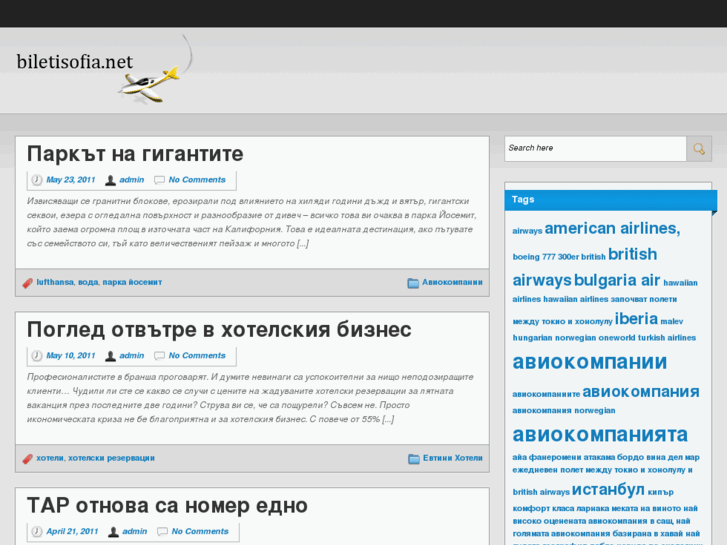Click red tag icon next to lufthansa

point(28,282)
